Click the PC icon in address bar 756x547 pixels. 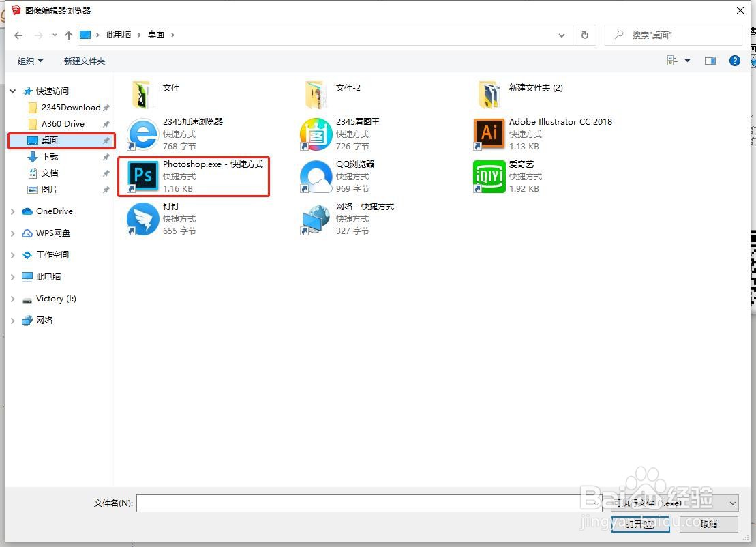point(85,35)
